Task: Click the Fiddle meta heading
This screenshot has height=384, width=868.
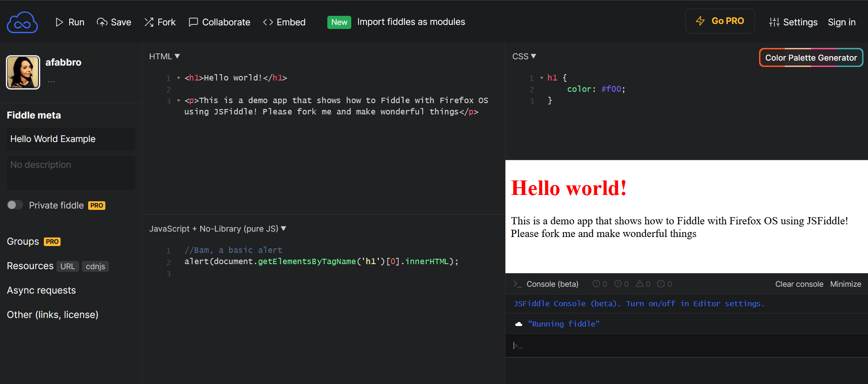Action: pos(34,115)
